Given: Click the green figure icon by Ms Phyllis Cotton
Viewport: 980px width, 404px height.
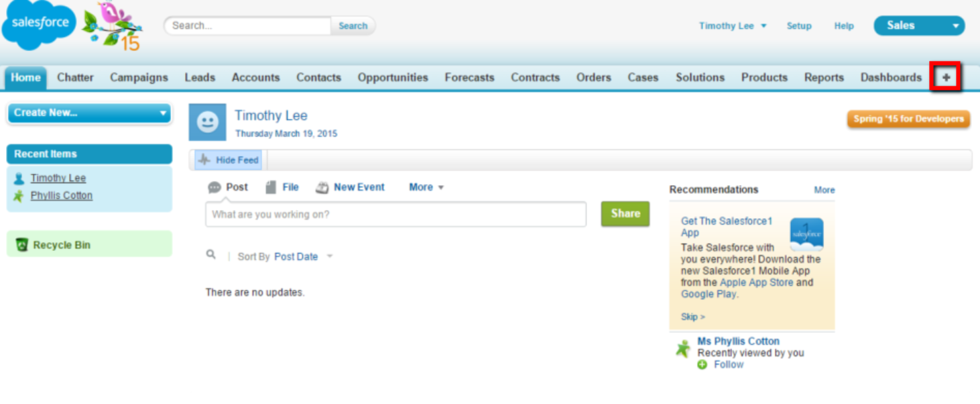Looking at the screenshot, I should click(682, 349).
